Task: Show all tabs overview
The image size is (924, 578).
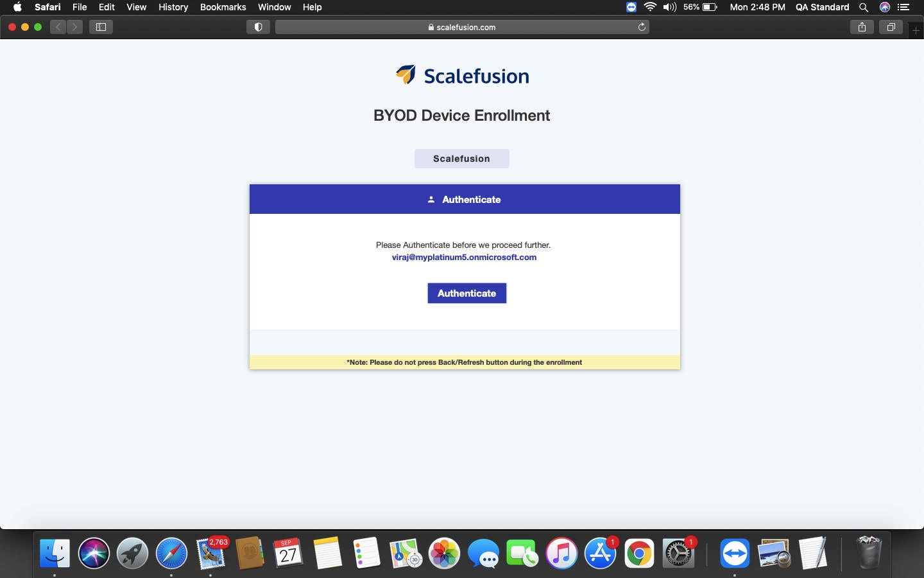Action: click(891, 27)
